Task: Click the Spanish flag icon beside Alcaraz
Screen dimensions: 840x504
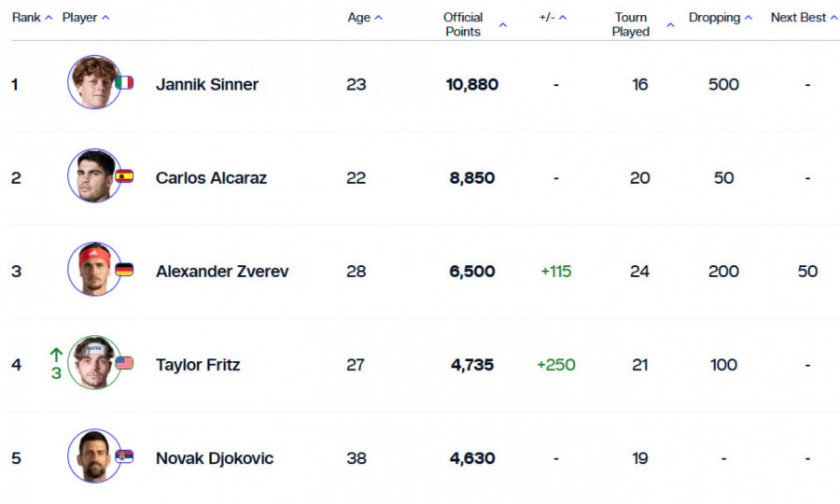Action: 124,176
